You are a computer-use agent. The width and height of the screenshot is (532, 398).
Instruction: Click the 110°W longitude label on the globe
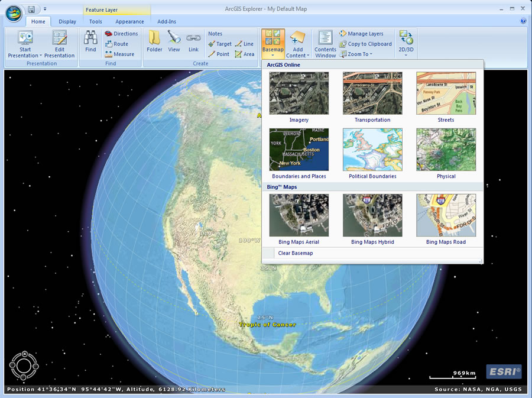210,234
